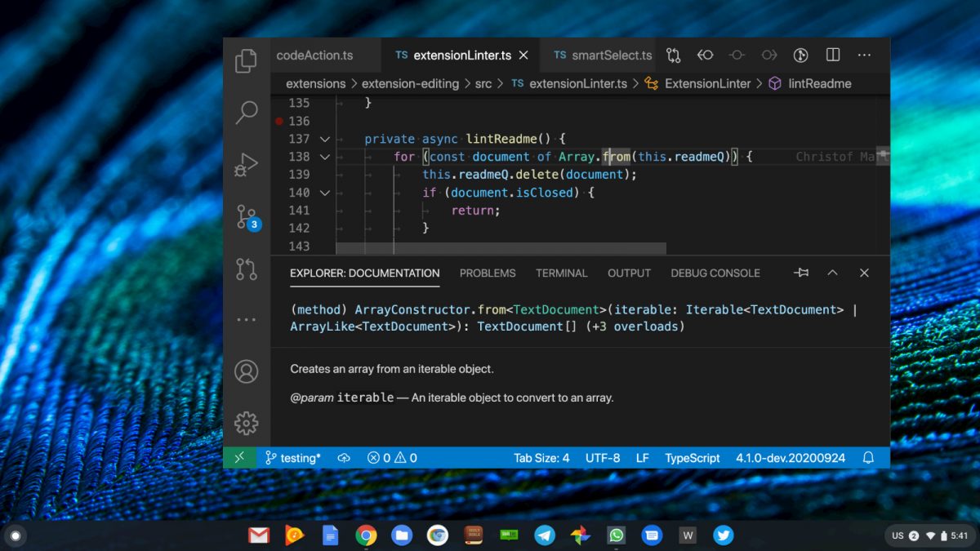Select src breadcrumb segment

pyautogui.click(x=483, y=83)
